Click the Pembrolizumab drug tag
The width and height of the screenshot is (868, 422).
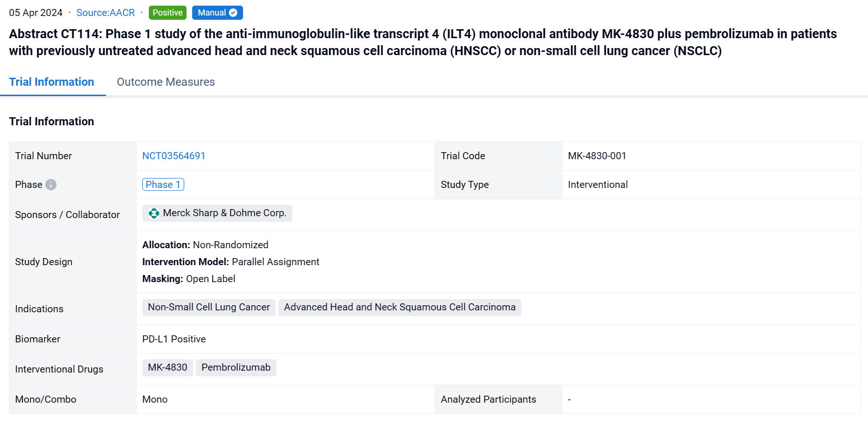(x=235, y=367)
